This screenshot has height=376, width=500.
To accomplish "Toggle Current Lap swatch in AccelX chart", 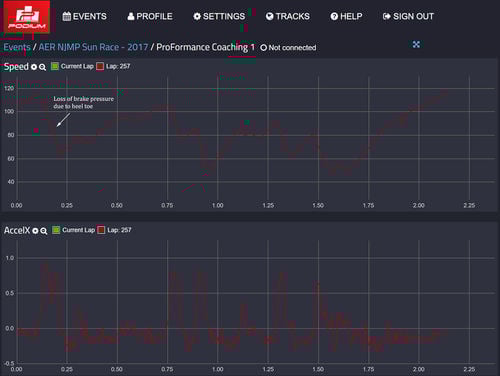I will click(56, 230).
